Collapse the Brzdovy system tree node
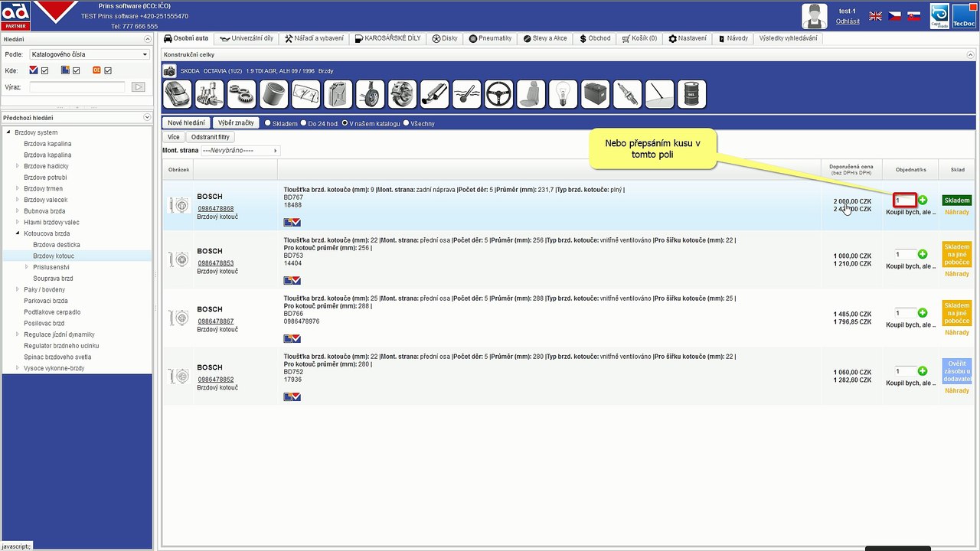Screen dimensions: 980x551 point(9,132)
